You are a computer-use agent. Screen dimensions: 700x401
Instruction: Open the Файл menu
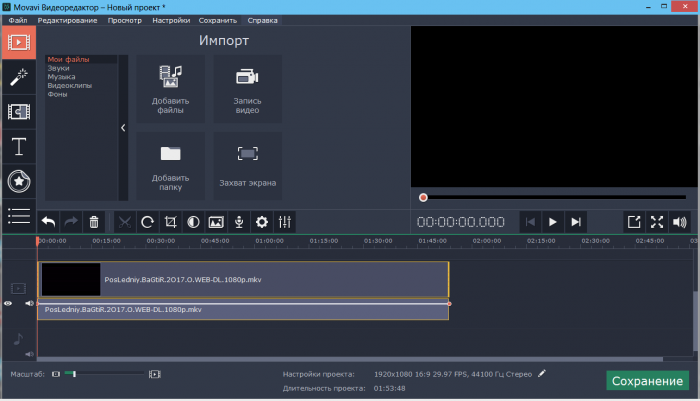click(x=18, y=20)
